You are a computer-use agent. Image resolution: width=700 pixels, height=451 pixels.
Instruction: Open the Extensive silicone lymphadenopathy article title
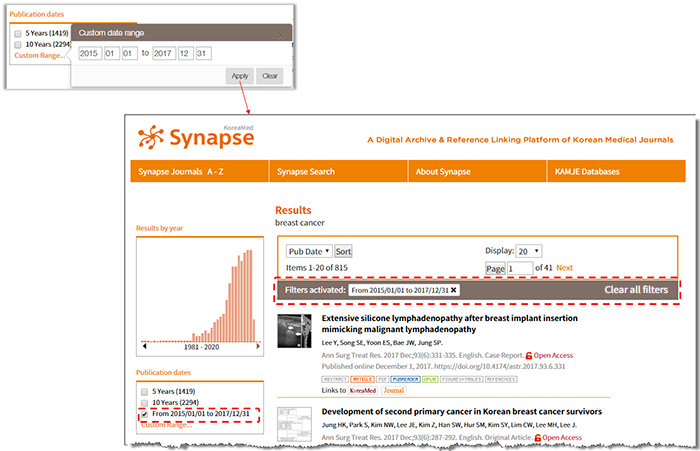pos(450,324)
